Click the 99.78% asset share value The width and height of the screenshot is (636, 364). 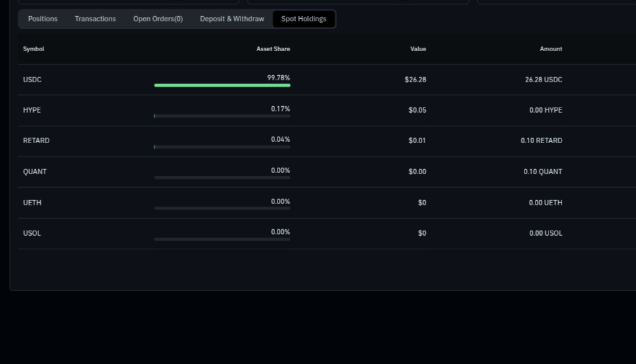click(278, 78)
